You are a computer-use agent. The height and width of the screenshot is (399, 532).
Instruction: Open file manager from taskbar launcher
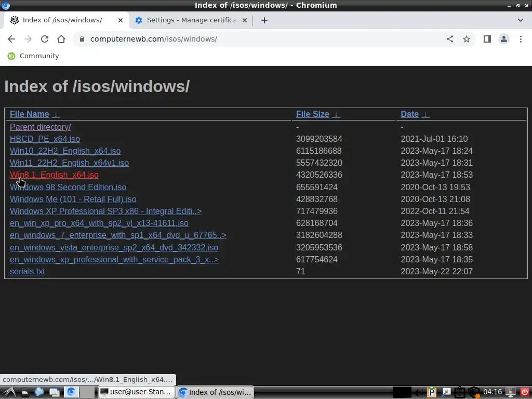pyautogui.click(x=24, y=393)
